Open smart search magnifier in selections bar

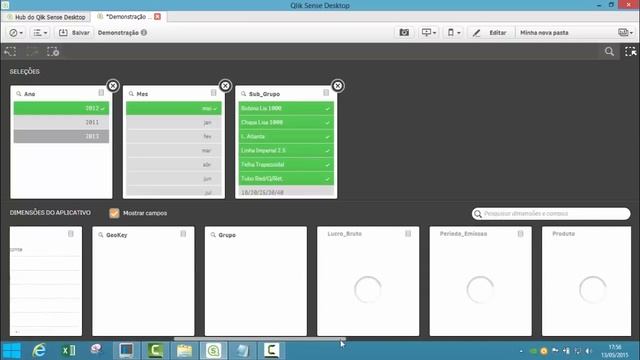pyautogui.click(x=609, y=51)
